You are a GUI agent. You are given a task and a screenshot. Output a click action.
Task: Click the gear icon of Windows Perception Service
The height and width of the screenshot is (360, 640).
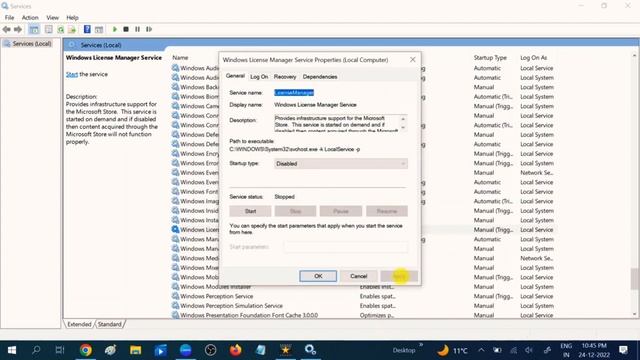(176, 296)
